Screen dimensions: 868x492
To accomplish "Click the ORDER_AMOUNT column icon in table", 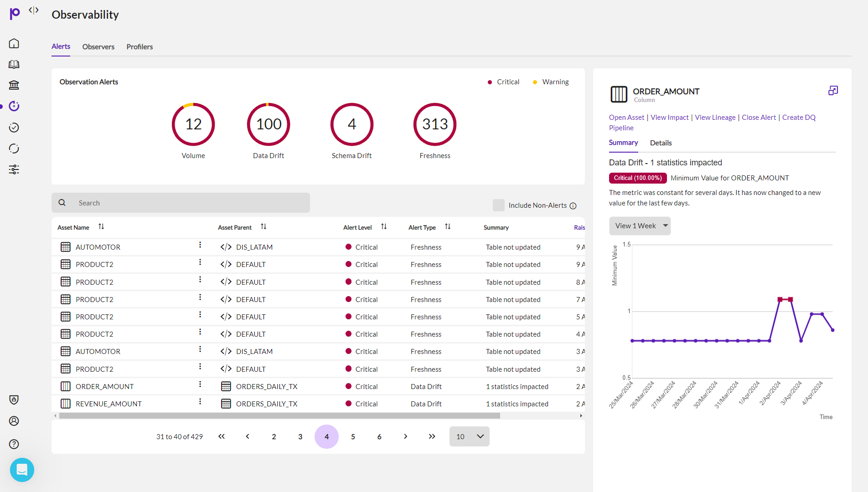I will pyautogui.click(x=66, y=386).
